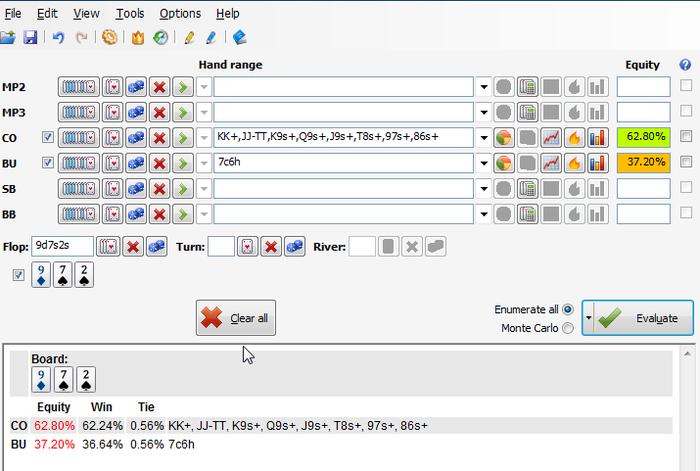This screenshot has height=471, width=700.
Task: Click the blue question mark help icon
Action: click(x=685, y=65)
